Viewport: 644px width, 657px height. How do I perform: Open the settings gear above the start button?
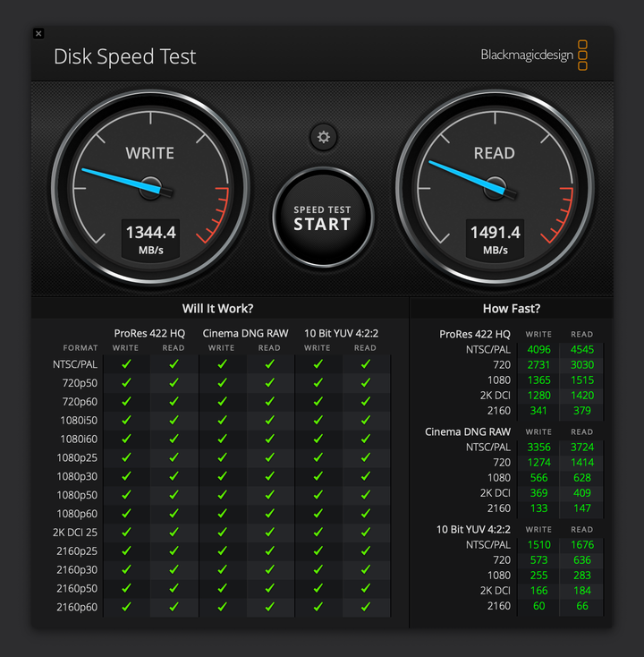coord(323,137)
